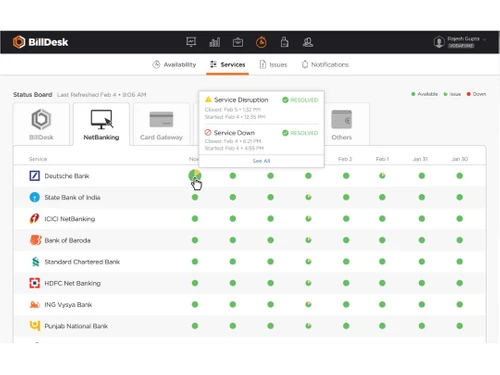Image resolution: width=500 pixels, height=375 pixels.
Task: Open the ICICI NetBanking row name
Action: pyautogui.click(x=70, y=219)
